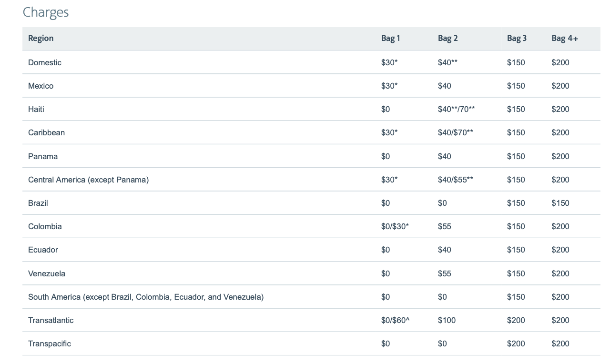Image resolution: width=610 pixels, height=364 pixels.
Task: Click Central America (except Panama) row label
Action: pyautogui.click(x=88, y=180)
